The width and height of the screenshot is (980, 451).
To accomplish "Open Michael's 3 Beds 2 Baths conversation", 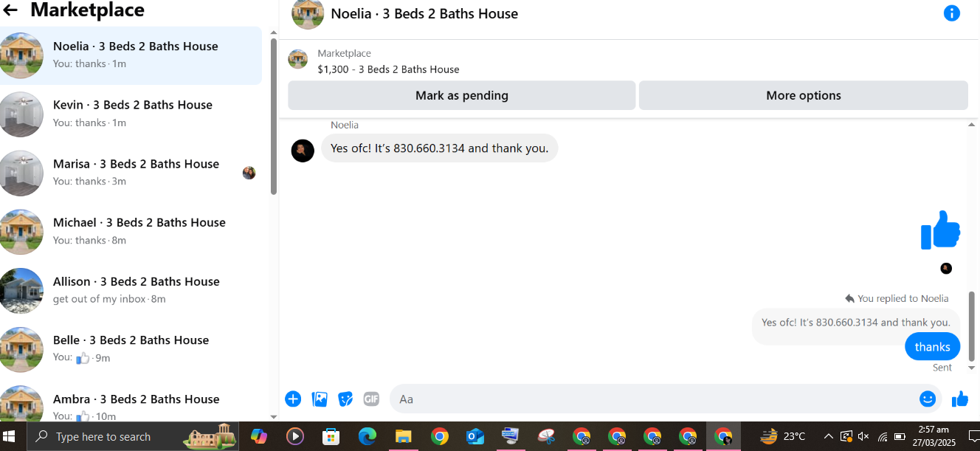I will point(131,231).
